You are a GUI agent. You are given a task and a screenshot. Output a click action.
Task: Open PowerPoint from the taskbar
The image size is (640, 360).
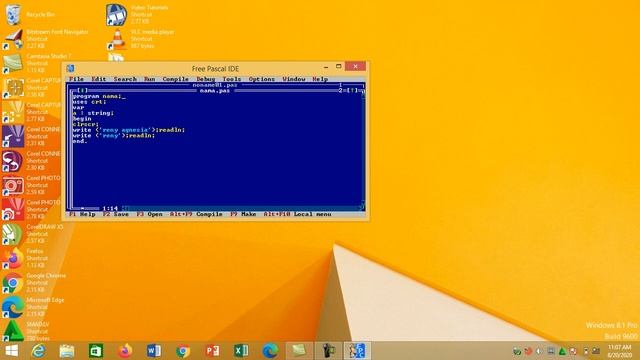click(x=212, y=351)
